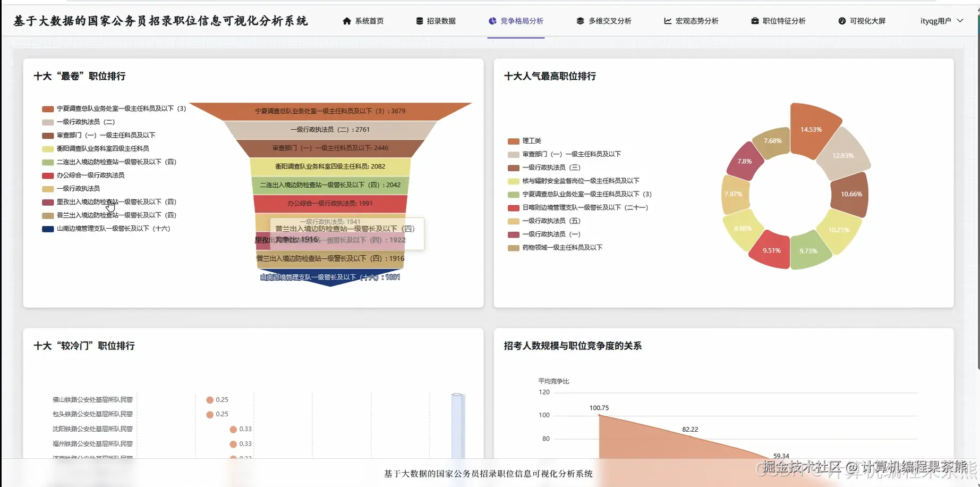Viewport: 980px width, 487px height.
Task: Click the briefcase icon beside 职位特征分析
Action: (x=754, y=21)
